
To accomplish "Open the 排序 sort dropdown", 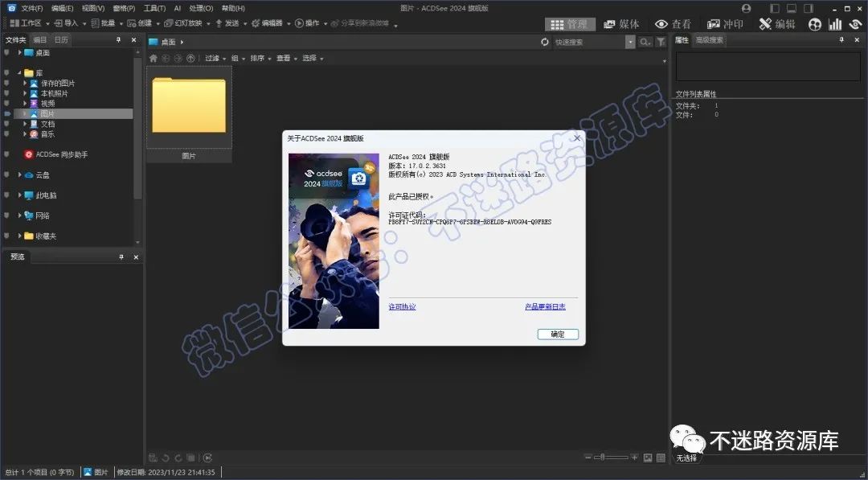I will [x=260, y=58].
